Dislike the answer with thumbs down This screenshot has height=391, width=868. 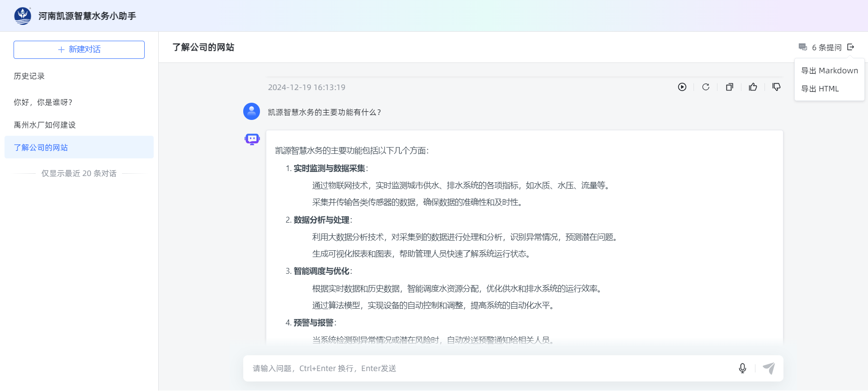point(776,87)
